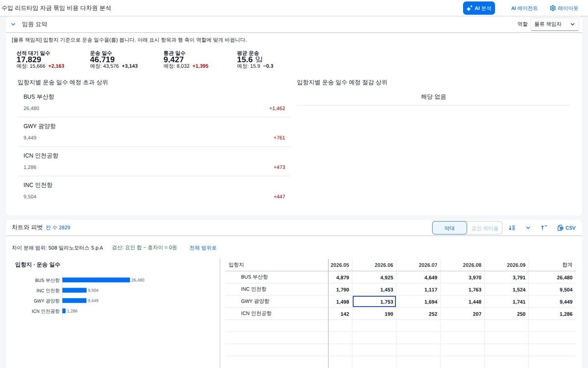Image resolution: width=588 pixels, height=368 pixels.
Task: Click the 2026.05 column header
Action: pos(340,265)
